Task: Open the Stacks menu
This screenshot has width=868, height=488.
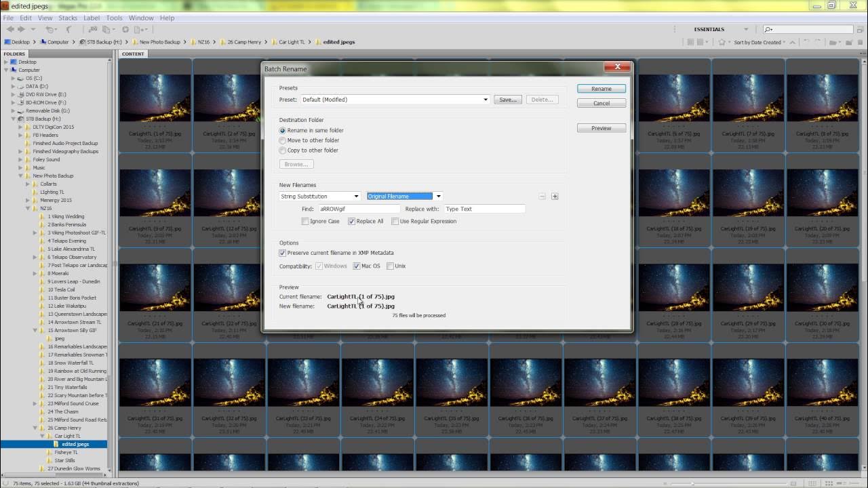Action: pos(68,18)
